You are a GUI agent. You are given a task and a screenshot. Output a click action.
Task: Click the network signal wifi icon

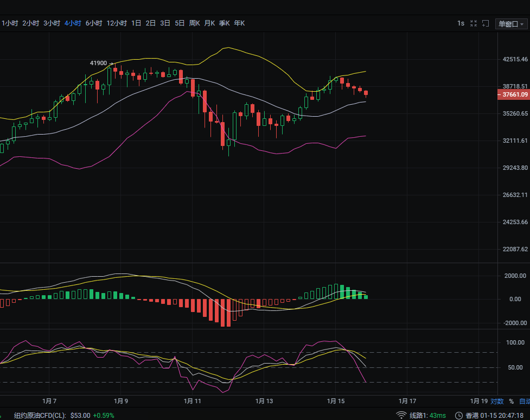pyautogui.click(x=401, y=415)
